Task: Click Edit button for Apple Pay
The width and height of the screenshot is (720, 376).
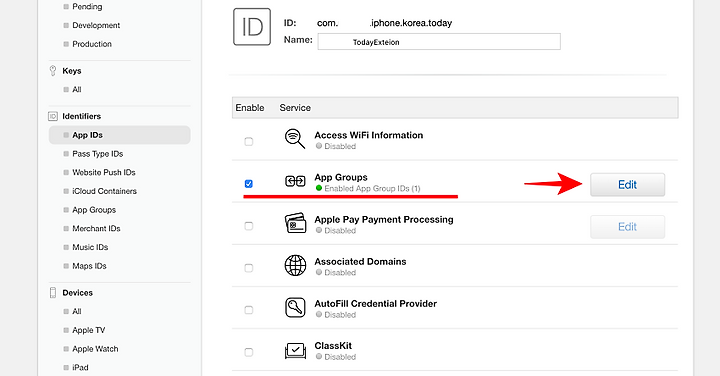Action: pos(627,227)
